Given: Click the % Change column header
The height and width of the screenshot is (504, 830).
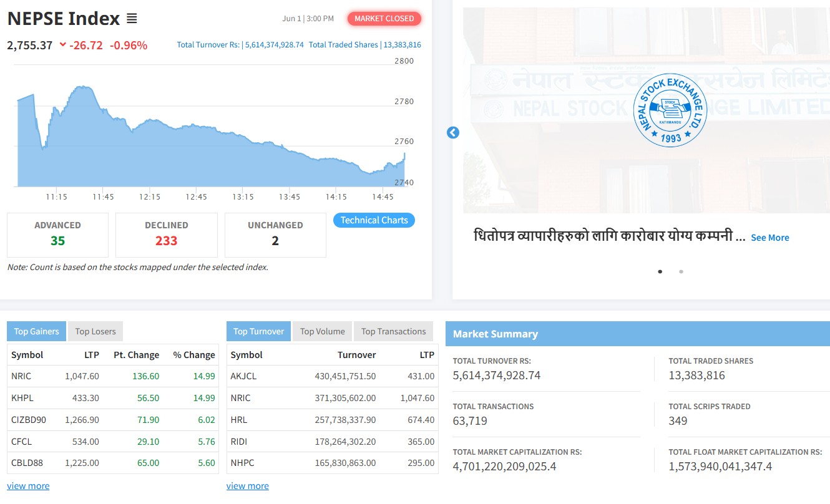Looking at the screenshot, I should pyautogui.click(x=194, y=355).
